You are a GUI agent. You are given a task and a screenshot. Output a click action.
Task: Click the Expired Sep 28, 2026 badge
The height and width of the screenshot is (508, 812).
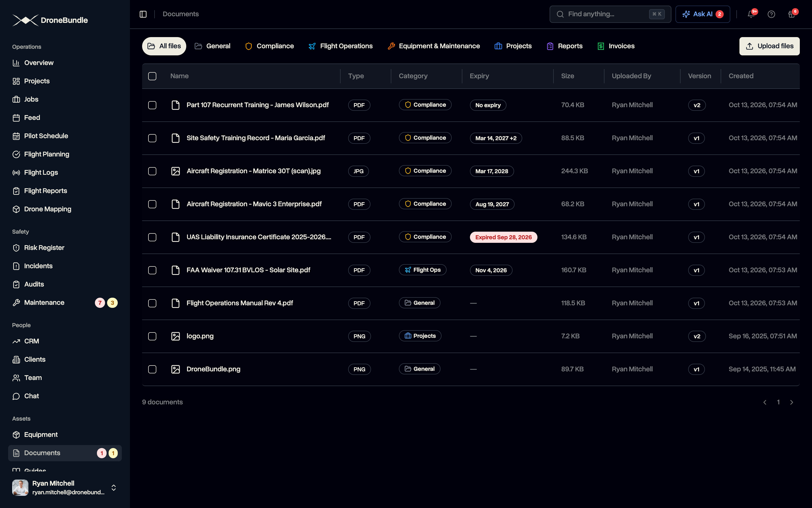[x=503, y=237]
